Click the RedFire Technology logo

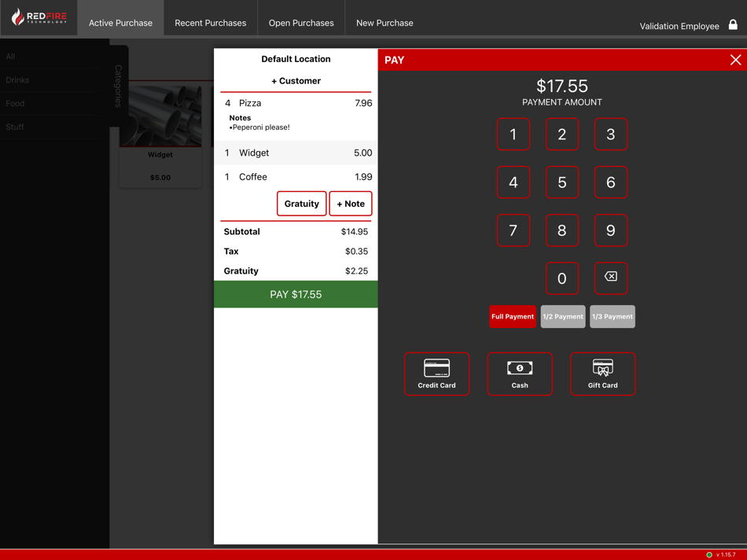(x=39, y=17)
